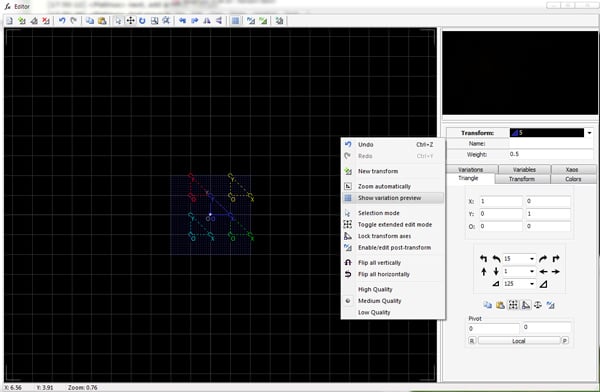Click the small scale-down triangle icon
The height and width of the screenshot is (392, 600).
496,284
